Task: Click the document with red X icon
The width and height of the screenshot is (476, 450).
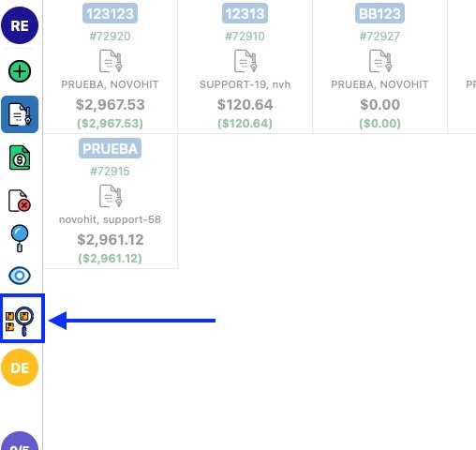Action: point(20,201)
